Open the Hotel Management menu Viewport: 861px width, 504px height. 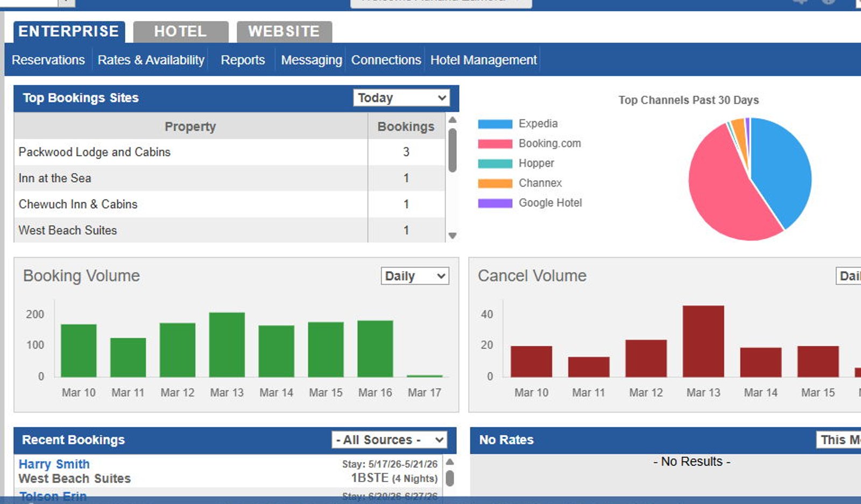point(484,60)
